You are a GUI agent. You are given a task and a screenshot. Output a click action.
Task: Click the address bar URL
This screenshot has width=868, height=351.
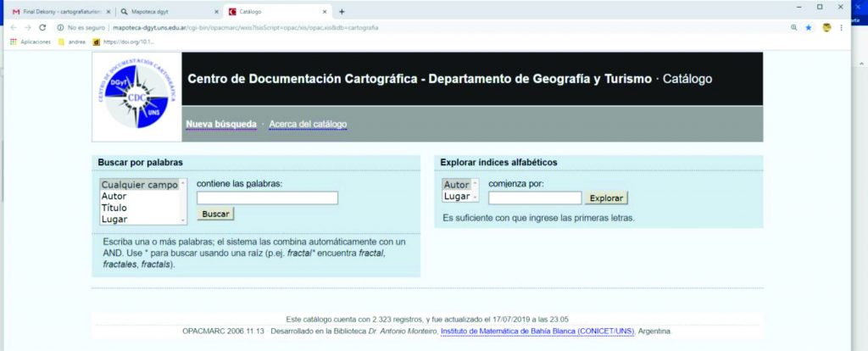[x=245, y=27]
